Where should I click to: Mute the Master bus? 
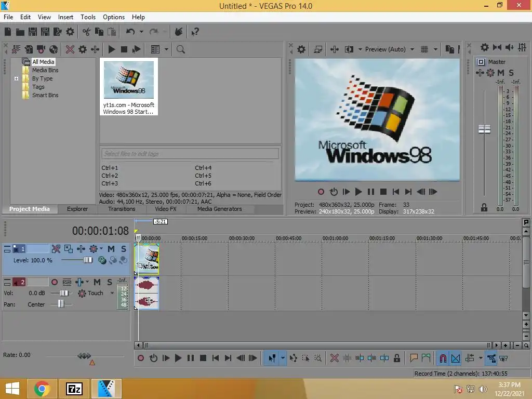tap(501, 73)
